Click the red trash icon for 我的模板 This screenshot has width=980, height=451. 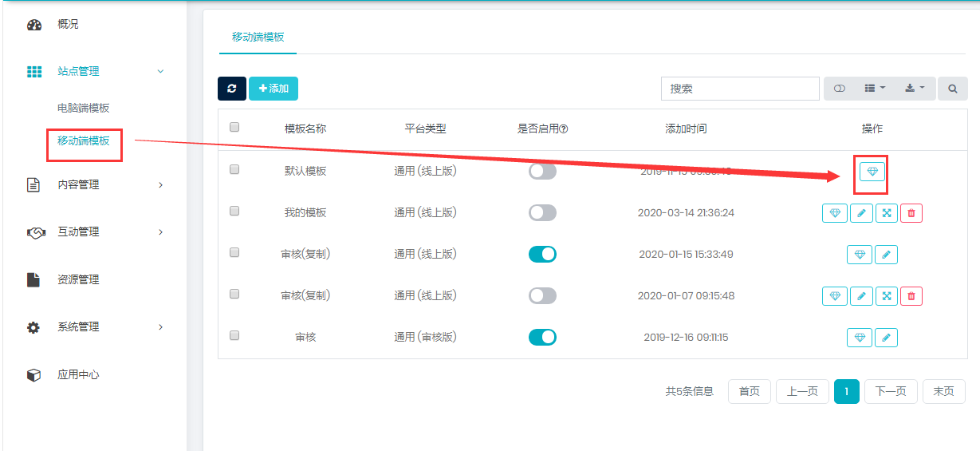[911, 213]
